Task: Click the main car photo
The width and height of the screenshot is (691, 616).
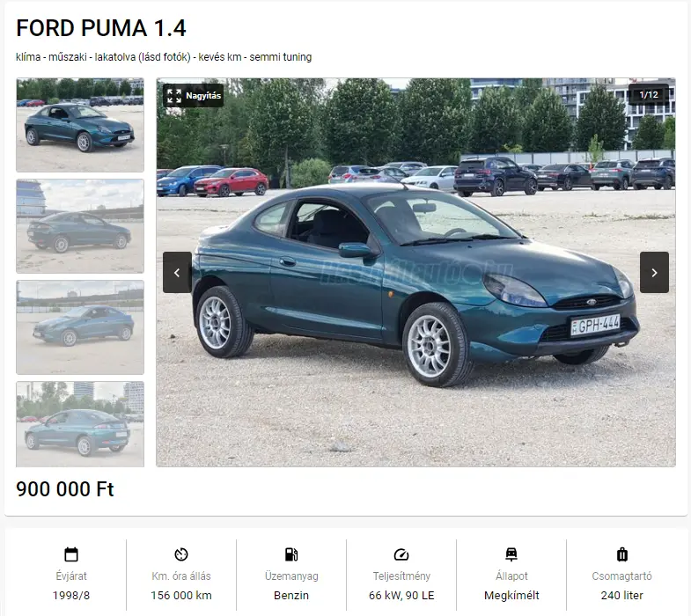Action: coord(415,272)
